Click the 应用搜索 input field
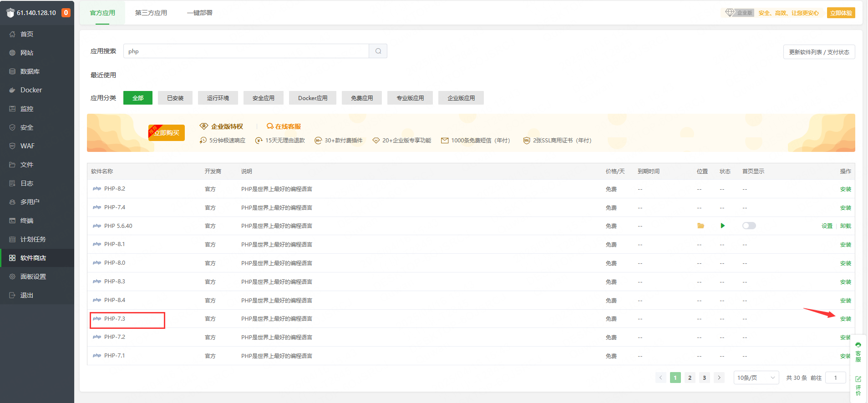868x403 pixels. pos(246,51)
